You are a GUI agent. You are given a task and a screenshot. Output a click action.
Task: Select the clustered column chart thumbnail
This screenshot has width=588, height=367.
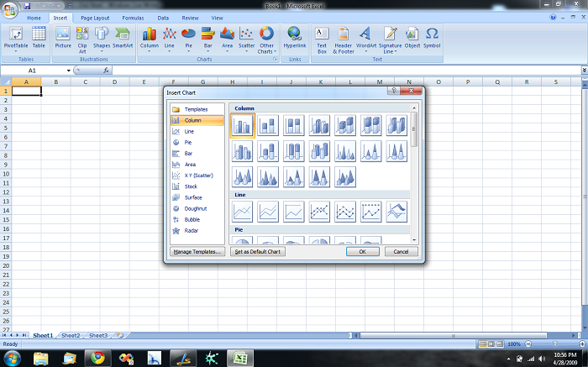242,125
